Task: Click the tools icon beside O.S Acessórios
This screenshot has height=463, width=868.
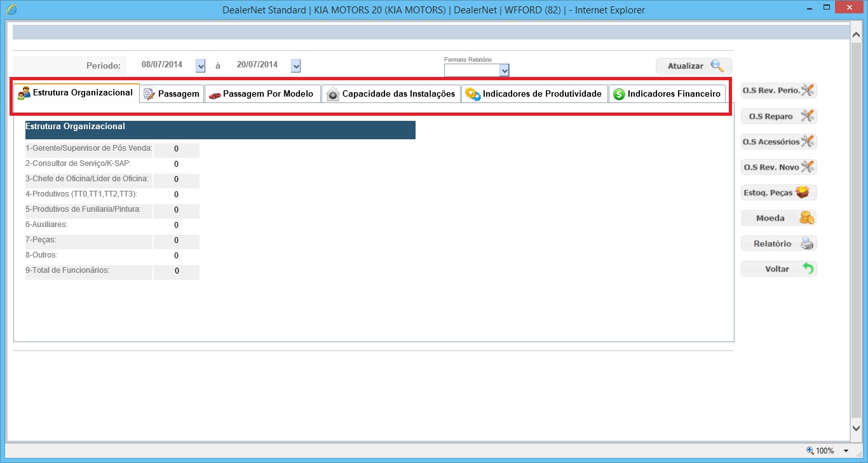Action: click(x=808, y=141)
